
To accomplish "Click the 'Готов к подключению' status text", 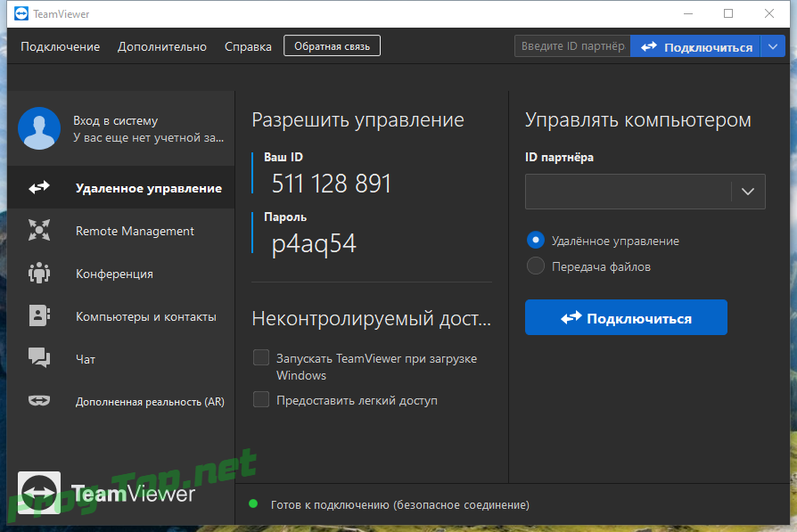I will [400, 504].
